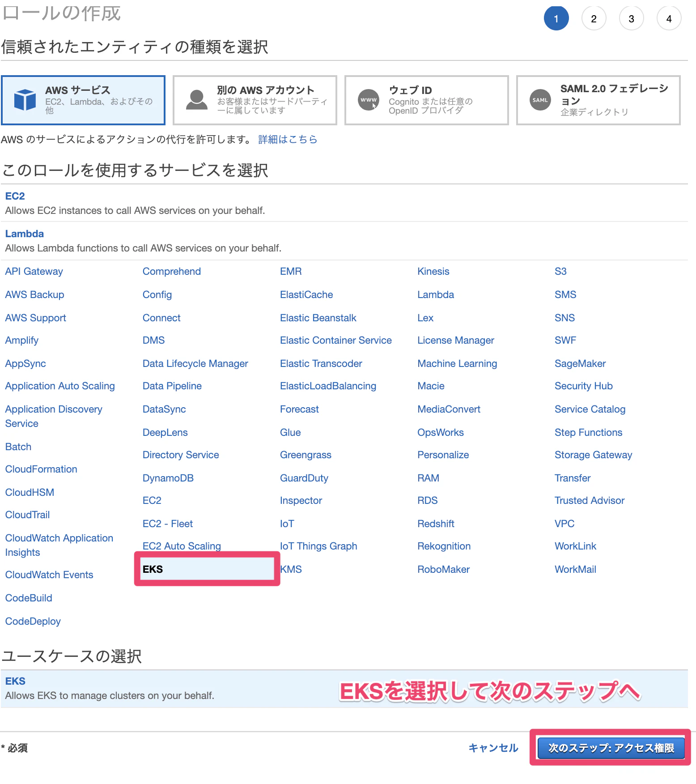
Task: Open the 詳細はこちら link
Action: click(x=288, y=139)
